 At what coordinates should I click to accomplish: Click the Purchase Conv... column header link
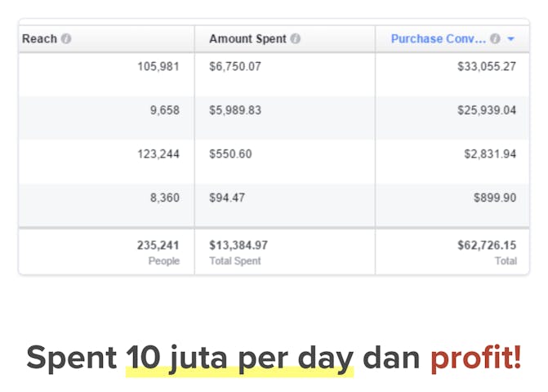[439, 38]
